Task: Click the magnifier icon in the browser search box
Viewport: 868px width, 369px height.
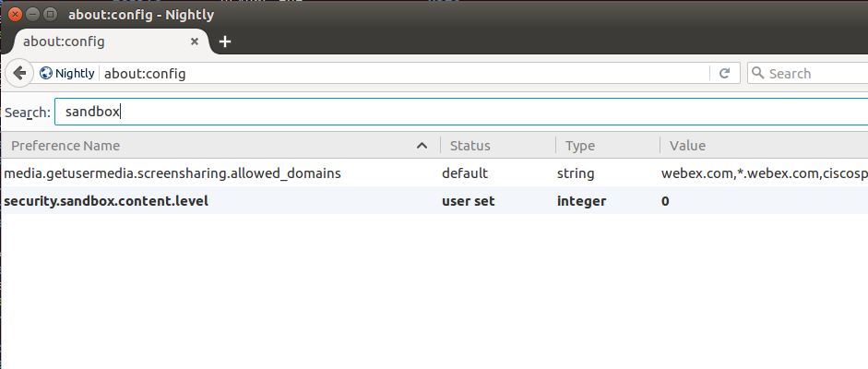Action: pyautogui.click(x=758, y=73)
